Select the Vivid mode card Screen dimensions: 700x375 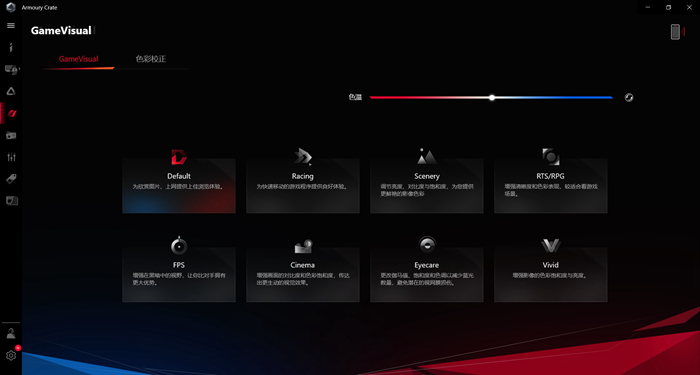(550, 274)
